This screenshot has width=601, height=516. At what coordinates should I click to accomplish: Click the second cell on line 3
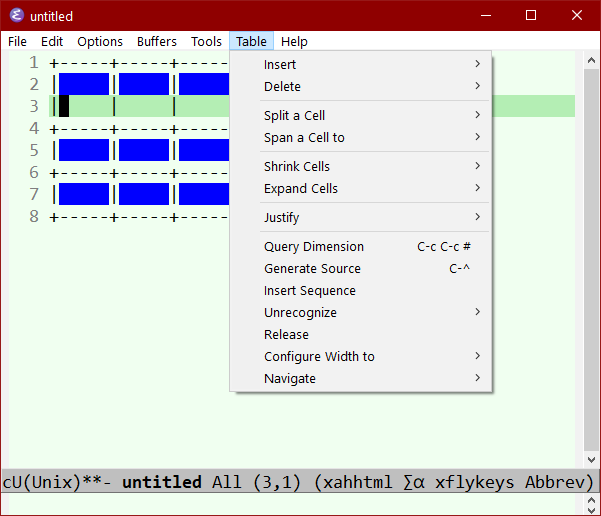point(144,106)
